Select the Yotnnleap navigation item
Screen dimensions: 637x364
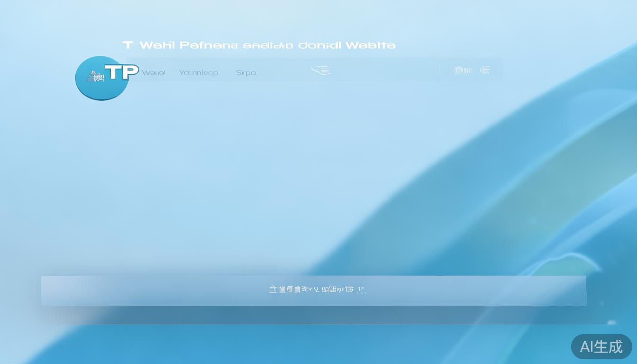[199, 73]
